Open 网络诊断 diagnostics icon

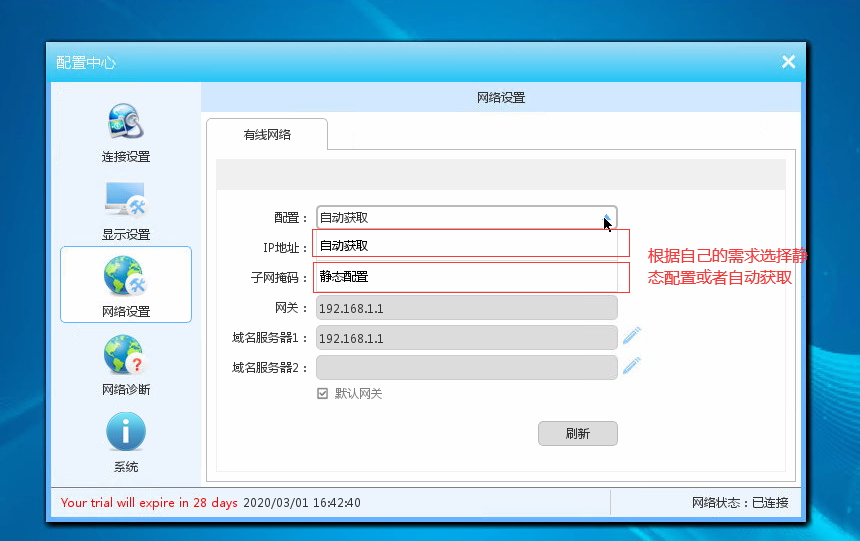(125, 355)
